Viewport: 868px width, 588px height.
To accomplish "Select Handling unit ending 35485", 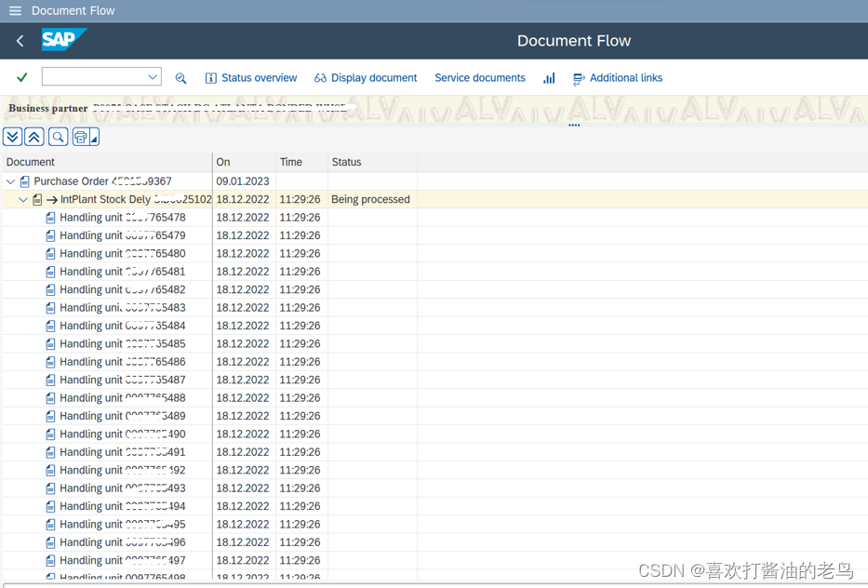I will click(123, 344).
